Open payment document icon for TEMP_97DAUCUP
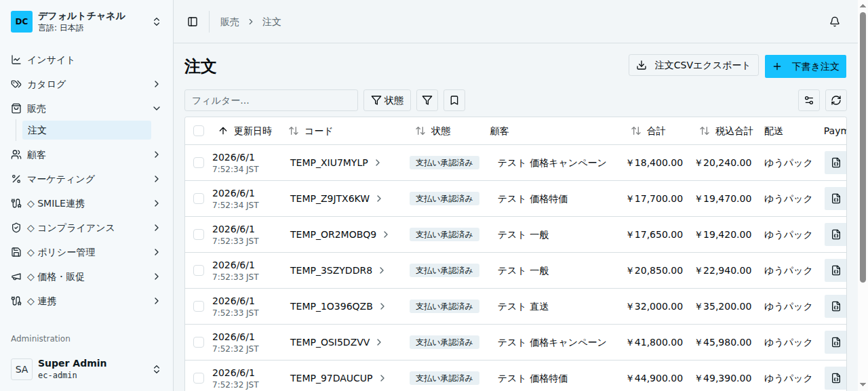The width and height of the screenshot is (868, 391). [x=835, y=378]
